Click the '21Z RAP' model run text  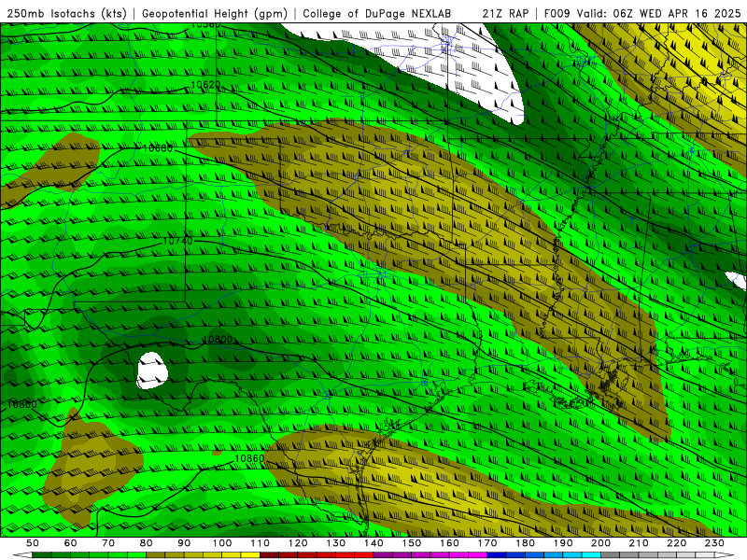click(505, 13)
